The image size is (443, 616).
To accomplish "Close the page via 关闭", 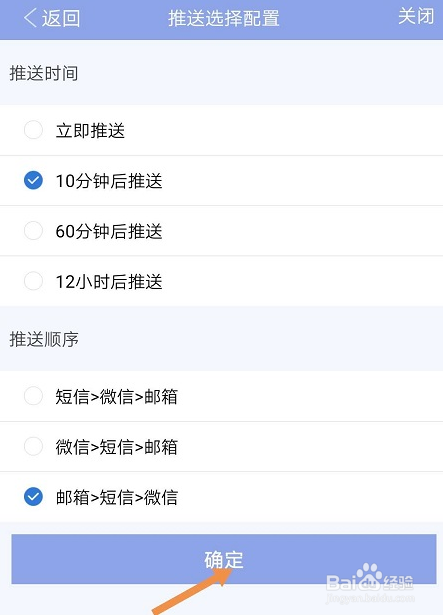I will 416,16.
